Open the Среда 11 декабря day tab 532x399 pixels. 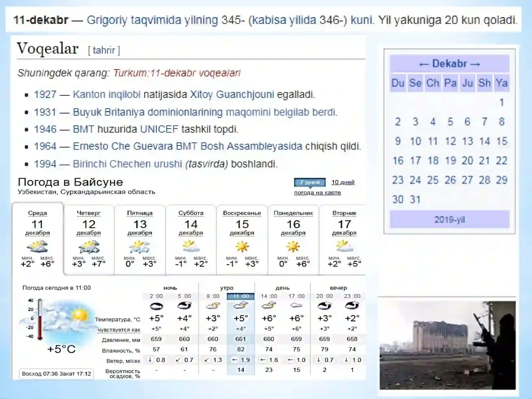coord(38,239)
